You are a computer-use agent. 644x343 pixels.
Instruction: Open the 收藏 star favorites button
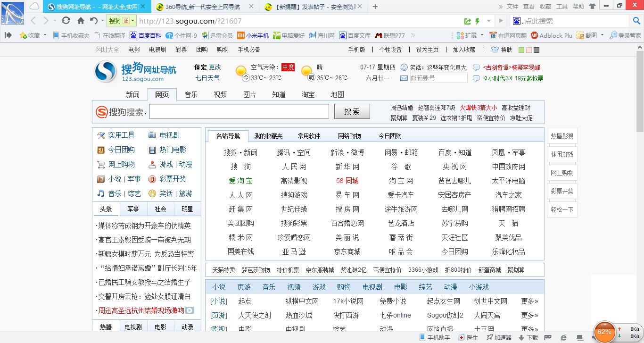coord(30,35)
